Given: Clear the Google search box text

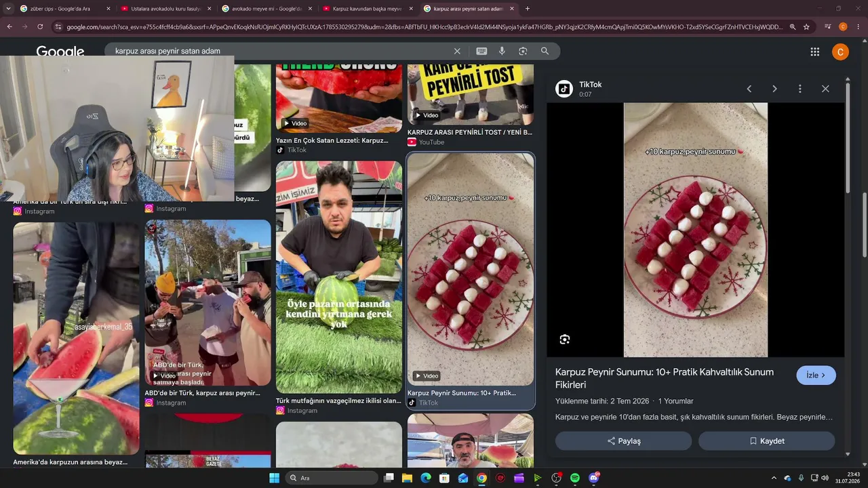Looking at the screenshot, I should pos(457,51).
